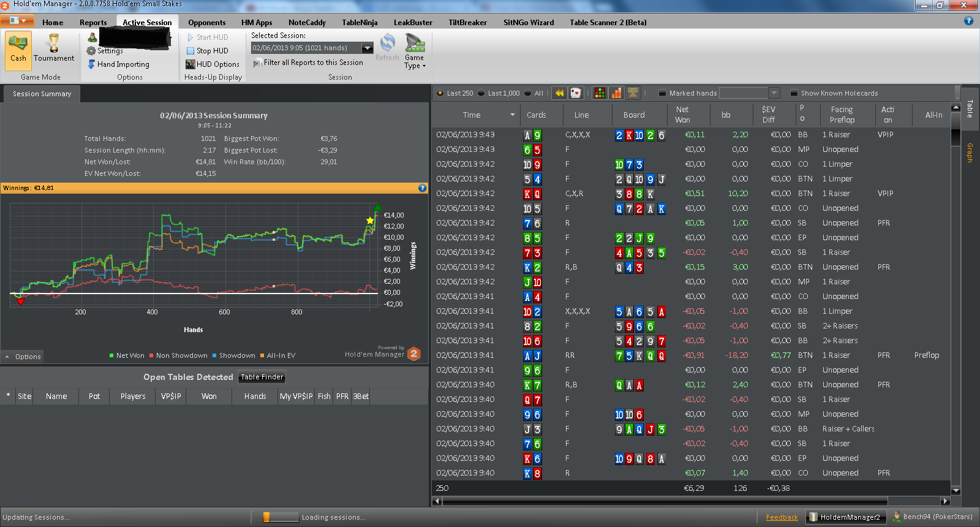980x527 pixels.
Task: Open the vertical Graph side tab
Action: [x=970, y=153]
